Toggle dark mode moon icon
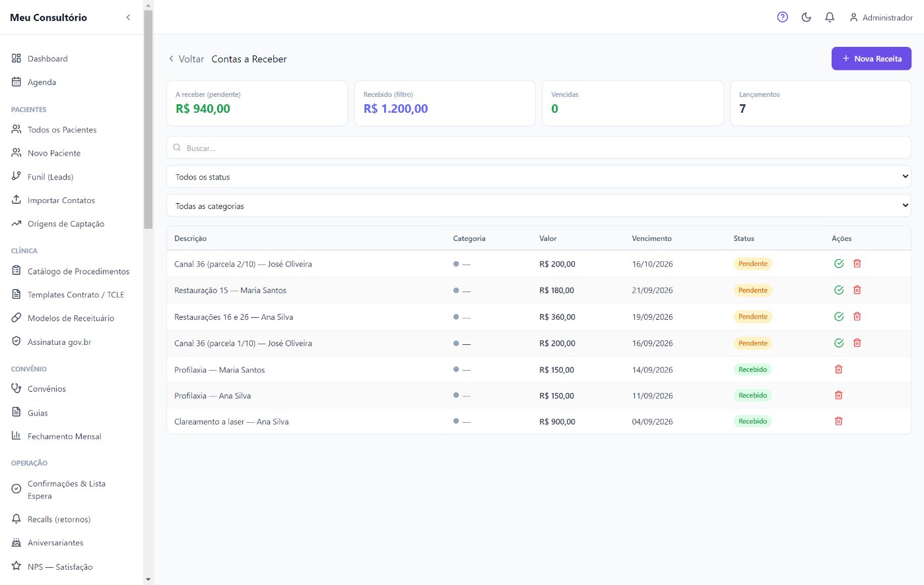 tap(807, 17)
